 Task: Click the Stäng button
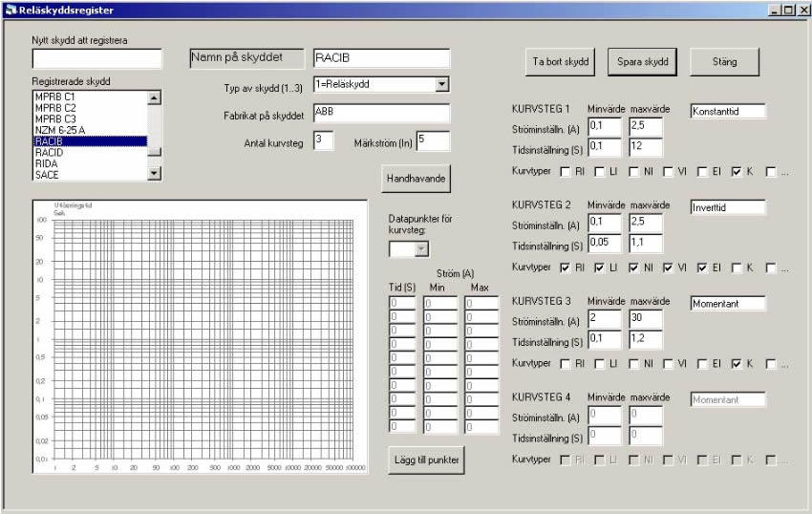[x=725, y=61]
